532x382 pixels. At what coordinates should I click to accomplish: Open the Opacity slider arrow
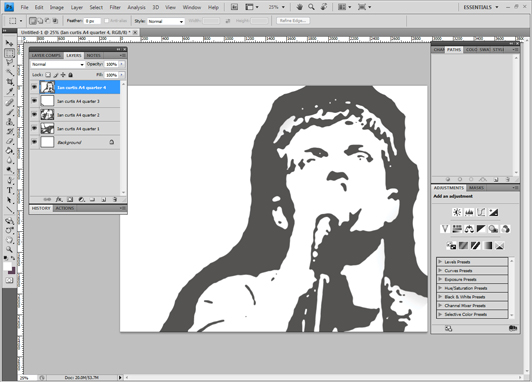121,64
